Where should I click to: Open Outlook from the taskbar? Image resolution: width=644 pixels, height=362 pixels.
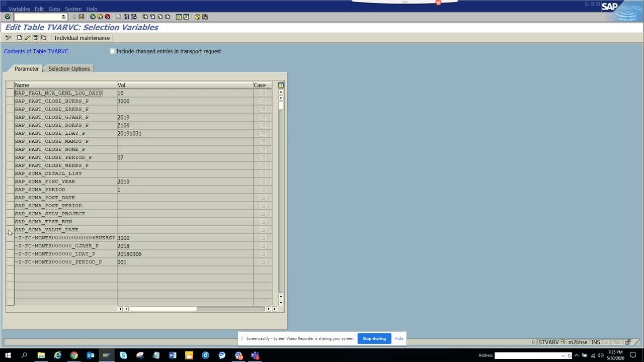coord(91,355)
